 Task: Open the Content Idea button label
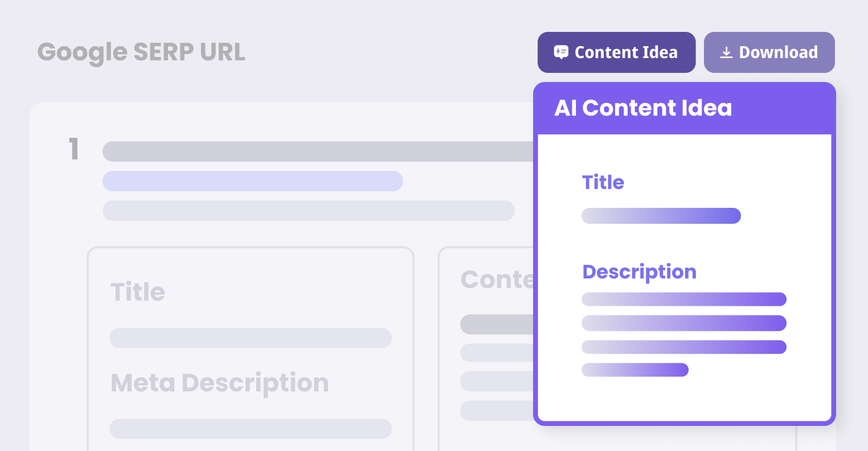[626, 52]
